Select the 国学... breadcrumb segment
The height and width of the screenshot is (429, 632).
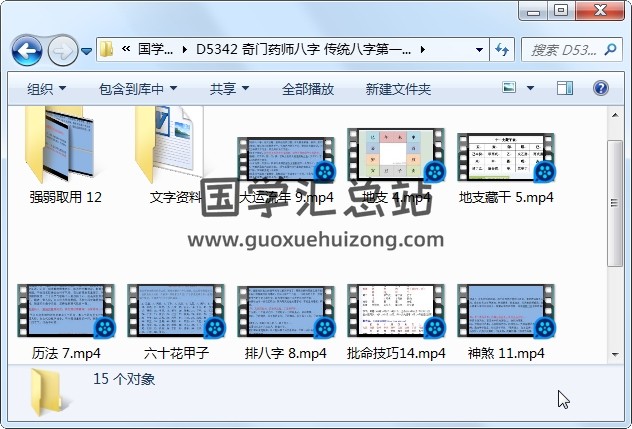(156, 49)
